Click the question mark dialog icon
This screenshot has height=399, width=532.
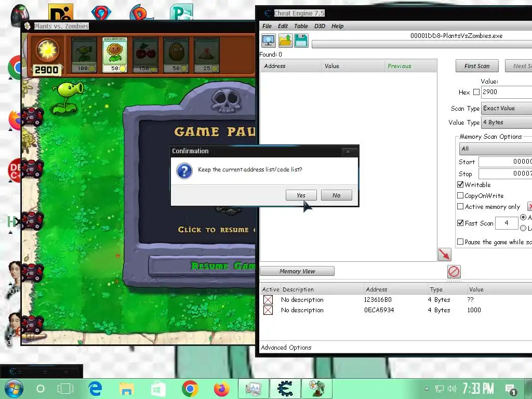(184, 170)
